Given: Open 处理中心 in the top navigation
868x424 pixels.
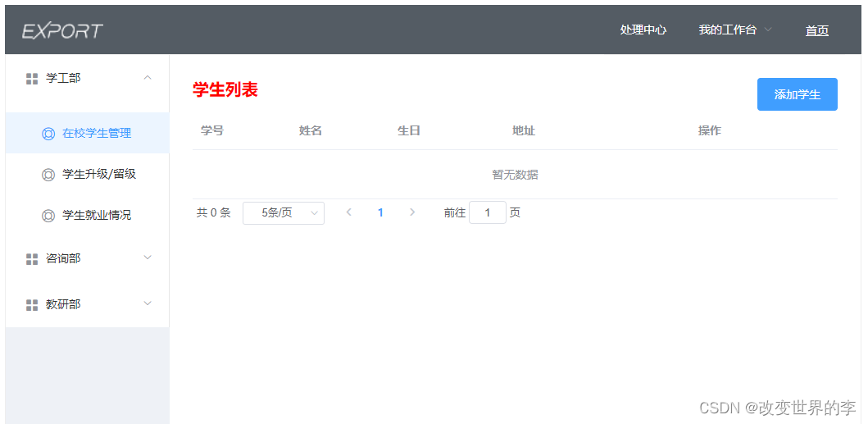Looking at the screenshot, I should point(643,30).
